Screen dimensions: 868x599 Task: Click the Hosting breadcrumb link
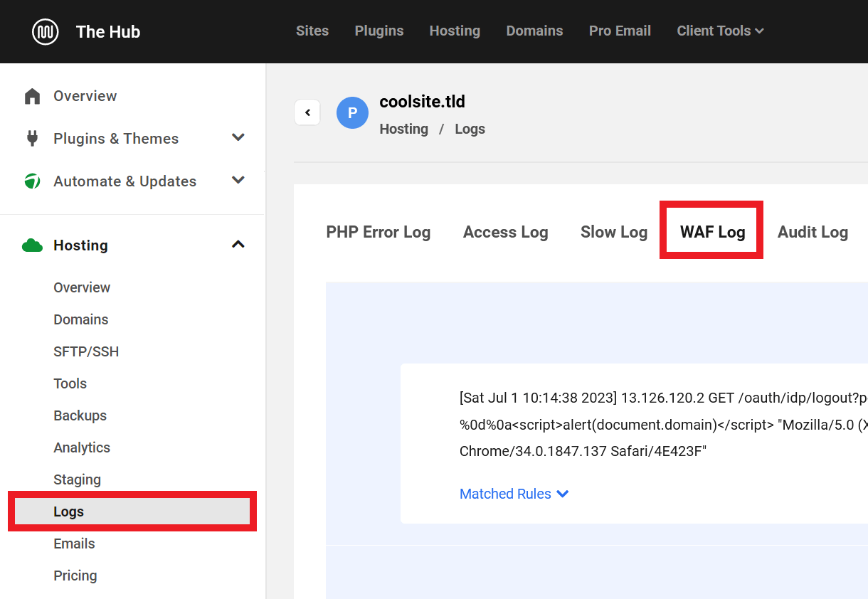[404, 129]
